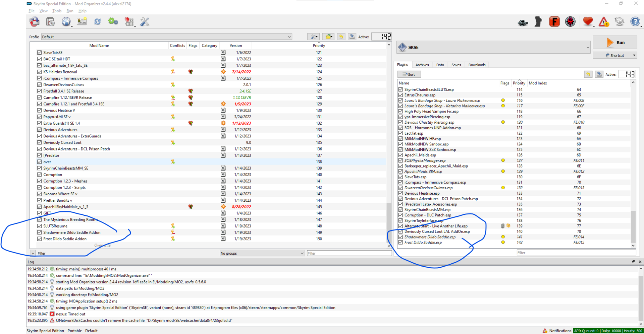Disable the Deviously Cursed Loot mod checkbox

(39, 142)
